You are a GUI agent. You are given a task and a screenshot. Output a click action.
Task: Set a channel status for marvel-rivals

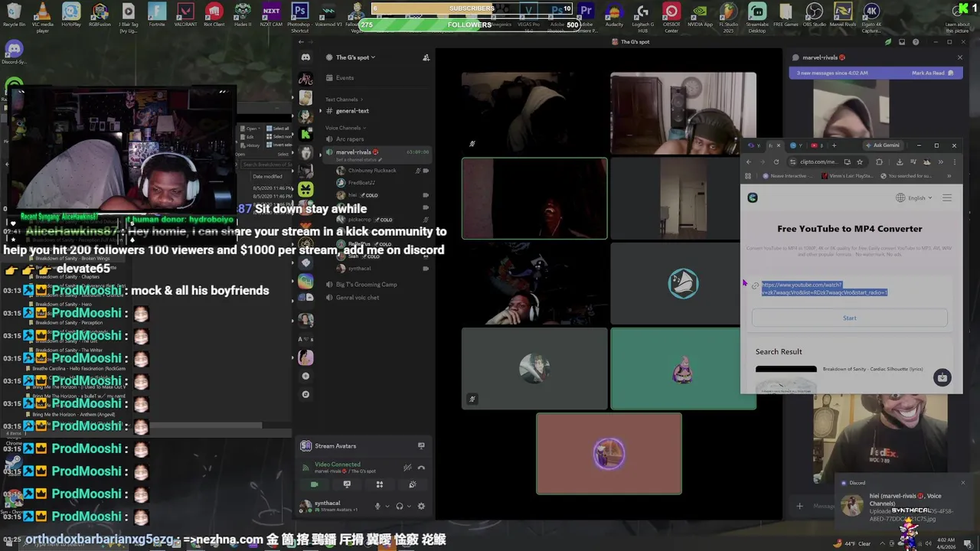[358, 159]
